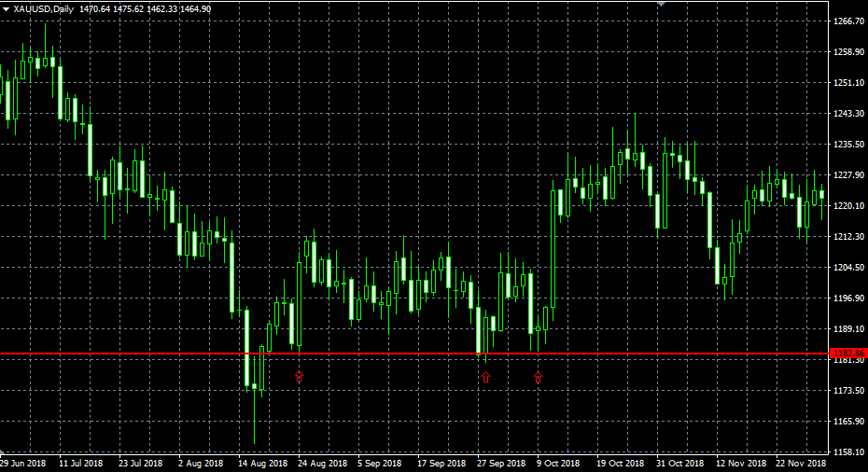
Task: Click the 5 Sep 2018 date label
Action: 379,464
